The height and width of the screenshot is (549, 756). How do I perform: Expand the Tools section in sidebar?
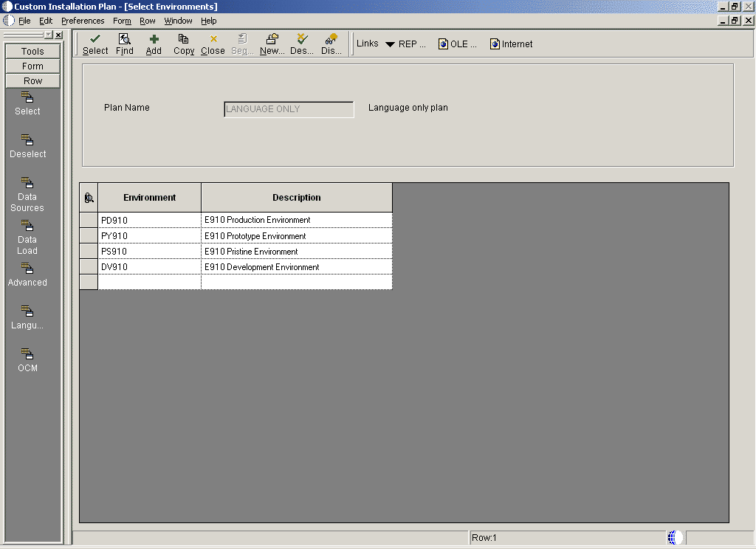(32, 51)
